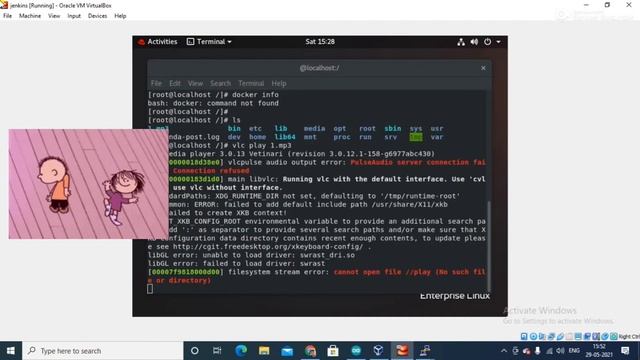The height and width of the screenshot is (360, 640).
Task: Click the ENG language indicator
Action: (x=574, y=351)
